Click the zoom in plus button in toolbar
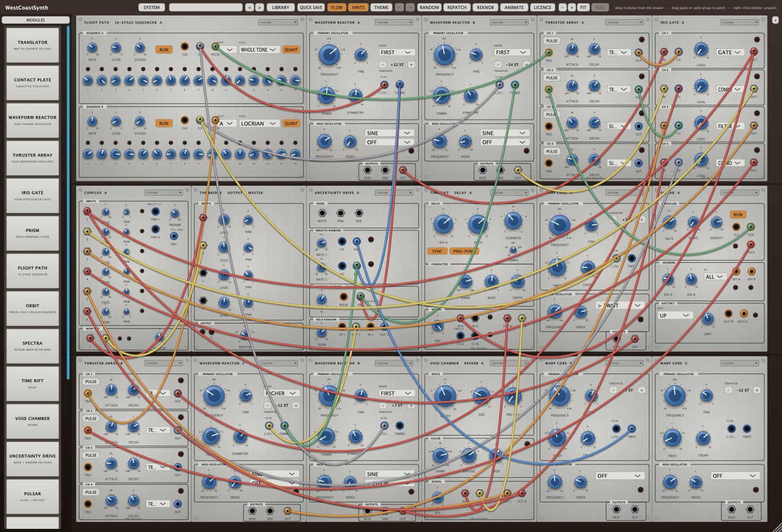The width and height of the screenshot is (782, 532). pos(572,7)
